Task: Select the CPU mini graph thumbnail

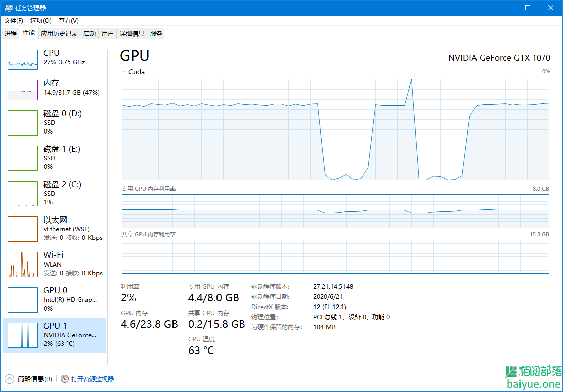Action: pos(23,60)
